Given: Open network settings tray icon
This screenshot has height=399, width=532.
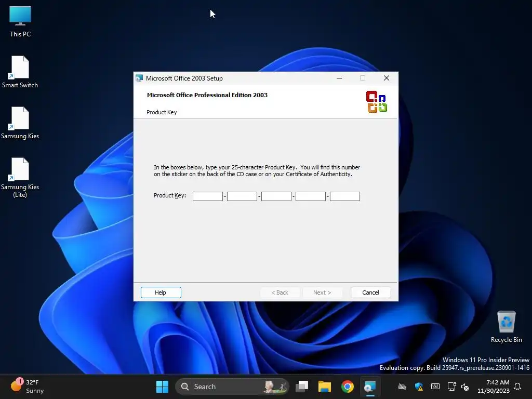Looking at the screenshot, I should pos(451,387).
